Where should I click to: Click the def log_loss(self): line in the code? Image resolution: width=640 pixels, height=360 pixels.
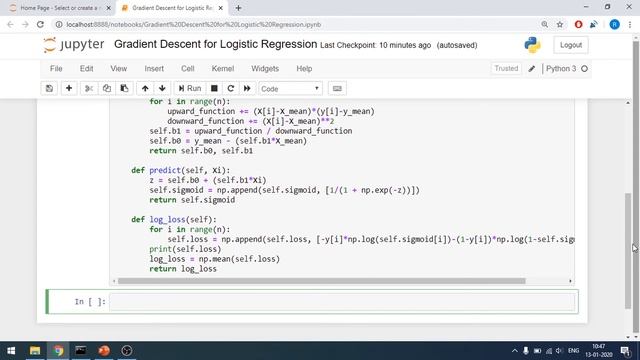point(174,220)
